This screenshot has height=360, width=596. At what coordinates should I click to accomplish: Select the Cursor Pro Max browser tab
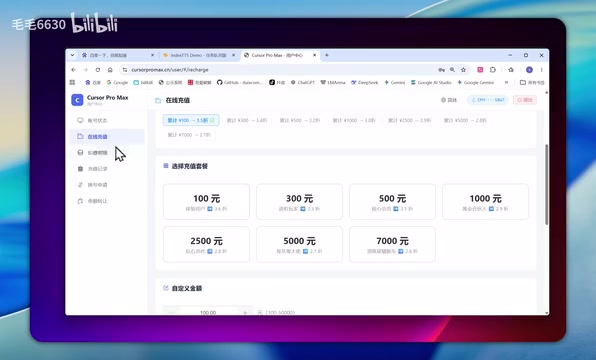click(x=280, y=55)
